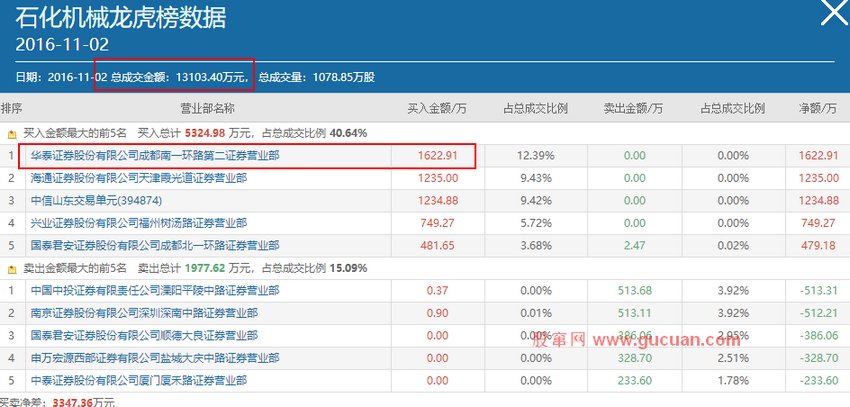
Task: Click the sell total 1977.62 value
Action: pos(205,268)
